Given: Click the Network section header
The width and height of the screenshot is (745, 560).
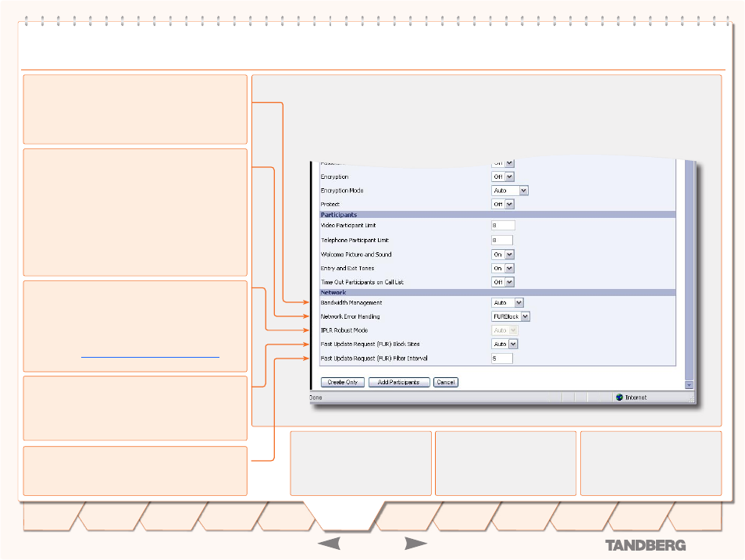Looking at the screenshot, I should [498, 293].
